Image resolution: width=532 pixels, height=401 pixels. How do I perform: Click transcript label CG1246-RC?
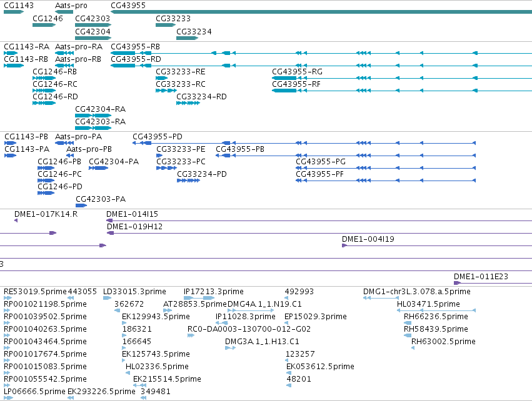click(x=55, y=84)
